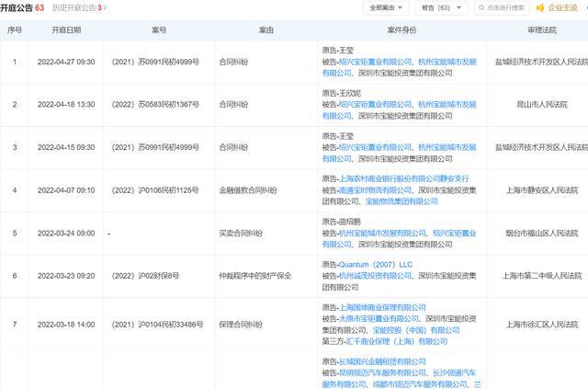Open the 被告 (63) dropdown filter

click(441, 8)
